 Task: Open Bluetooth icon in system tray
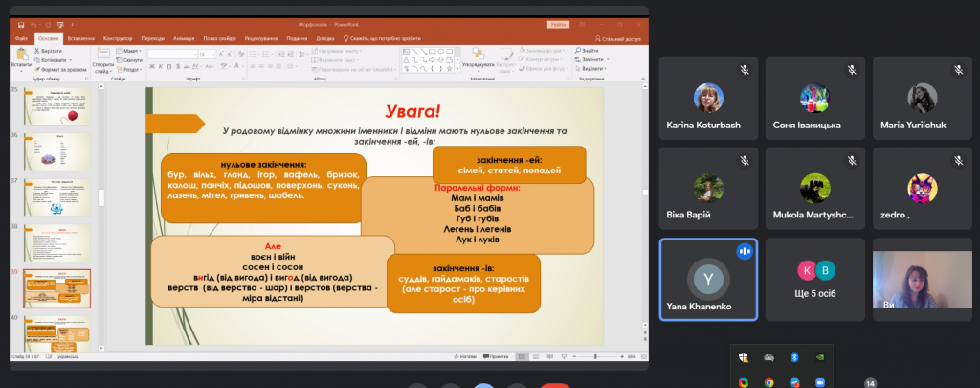point(795,357)
